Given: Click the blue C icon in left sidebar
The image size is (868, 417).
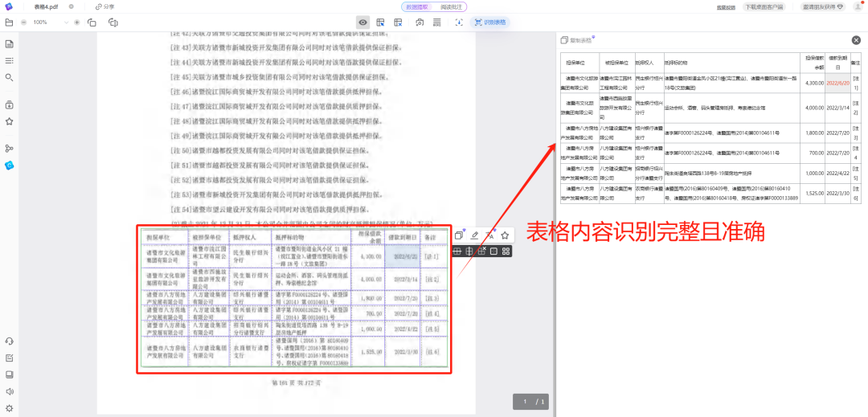Looking at the screenshot, I should 9,165.
